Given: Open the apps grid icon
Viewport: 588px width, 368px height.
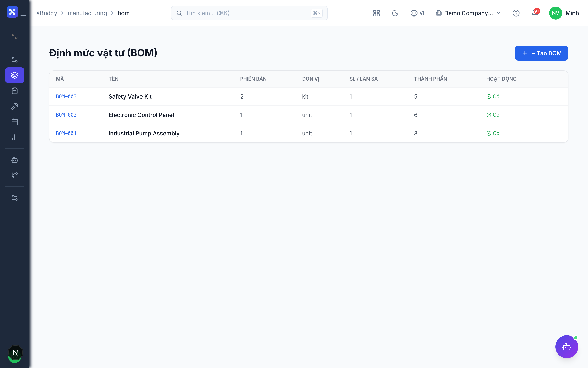Looking at the screenshot, I should pos(376,13).
